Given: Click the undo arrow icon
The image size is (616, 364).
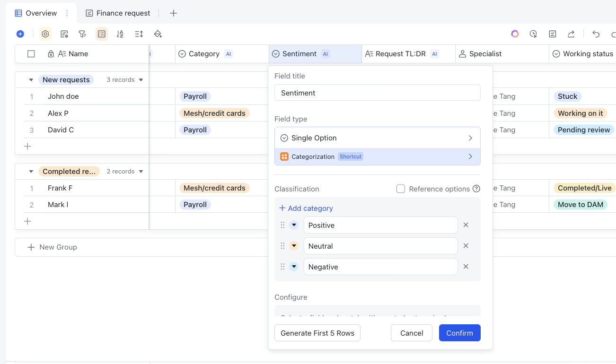Looking at the screenshot, I should (596, 34).
